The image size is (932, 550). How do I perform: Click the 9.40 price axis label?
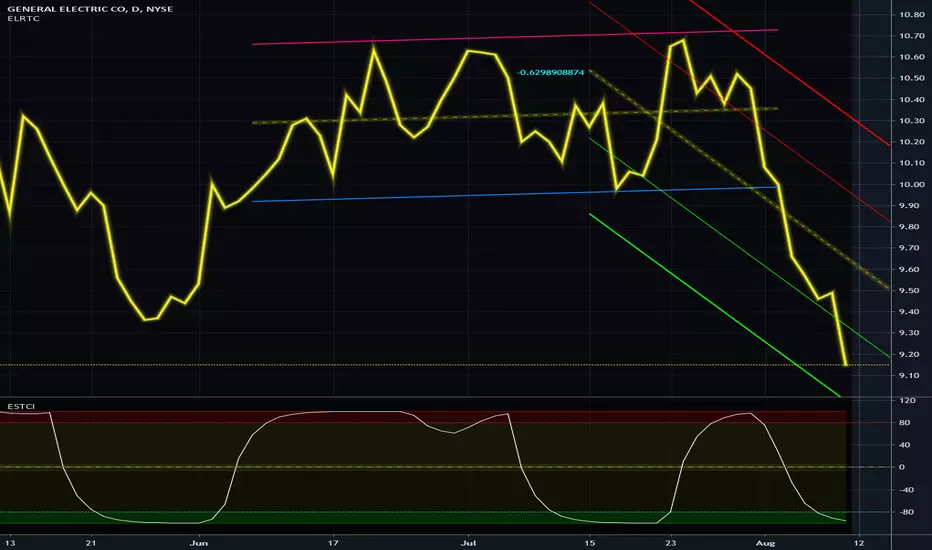point(911,312)
